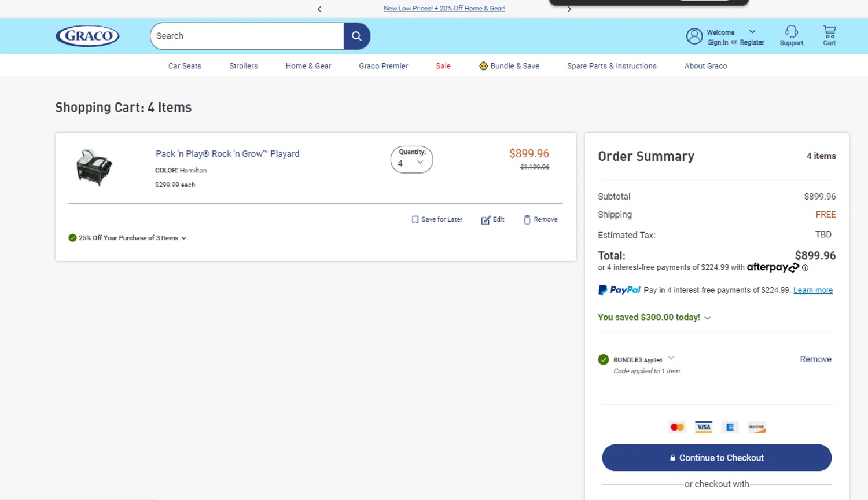Click the Sign In link

point(718,42)
